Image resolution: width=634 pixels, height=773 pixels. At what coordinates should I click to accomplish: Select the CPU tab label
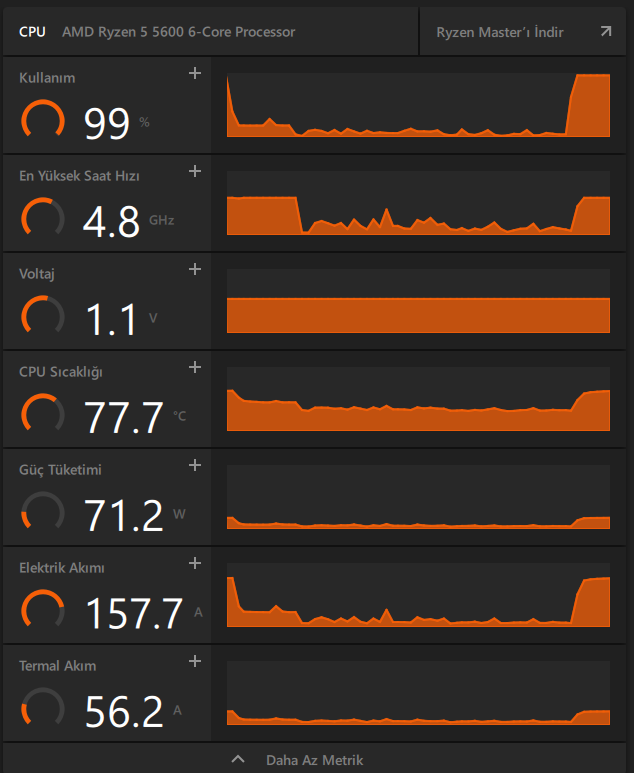pos(32,32)
